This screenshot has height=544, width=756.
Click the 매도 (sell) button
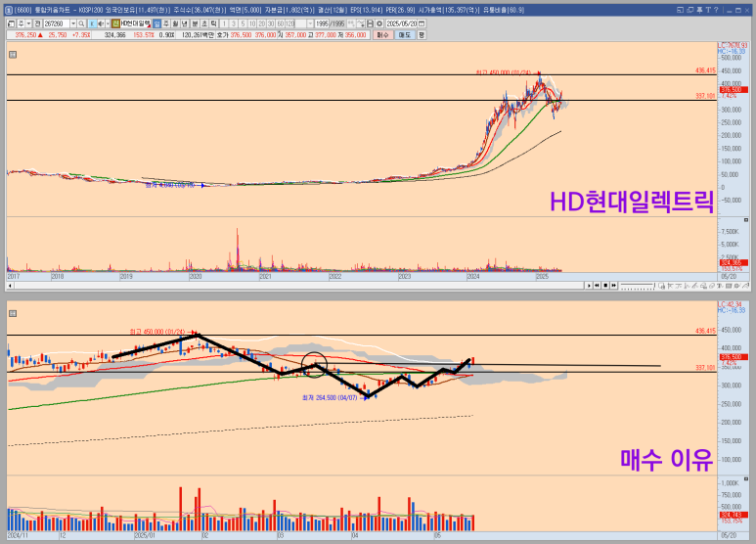coord(405,34)
